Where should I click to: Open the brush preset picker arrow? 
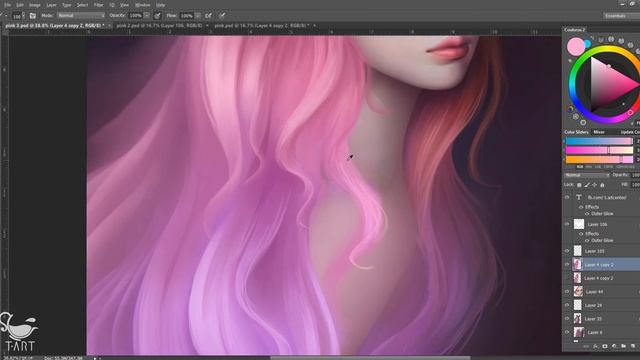tap(23, 16)
